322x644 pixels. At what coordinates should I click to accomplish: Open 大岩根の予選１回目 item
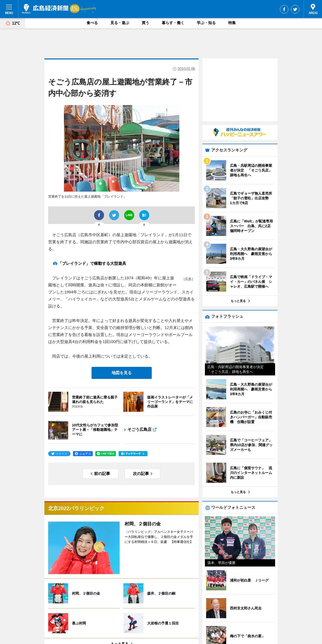(159, 623)
